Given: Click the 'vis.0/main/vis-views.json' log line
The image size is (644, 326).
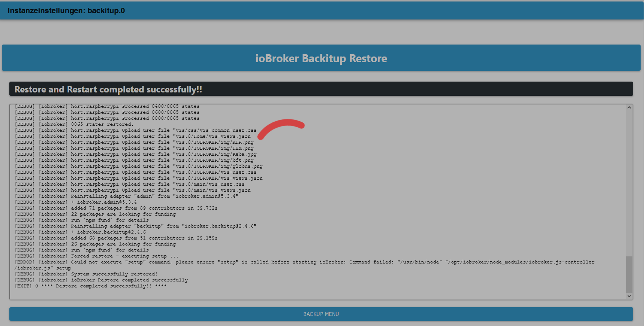Looking at the screenshot, I should pyautogui.click(x=133, y=190).
